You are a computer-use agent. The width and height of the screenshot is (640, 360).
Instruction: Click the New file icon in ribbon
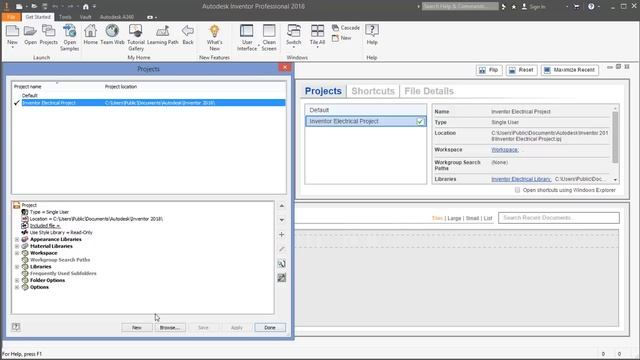point(12,31)
